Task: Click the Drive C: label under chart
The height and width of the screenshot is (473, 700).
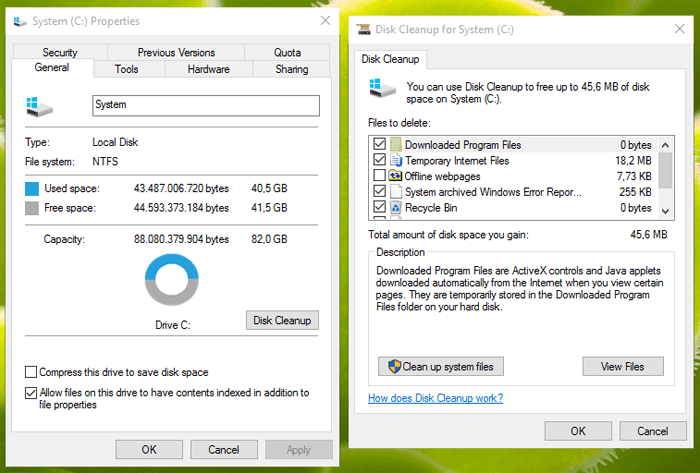Action: [173, 325]
